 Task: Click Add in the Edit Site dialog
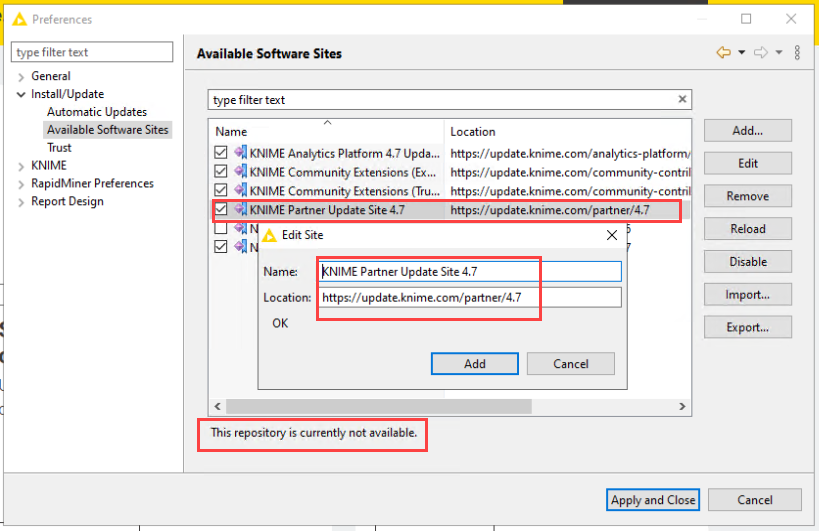475,363
